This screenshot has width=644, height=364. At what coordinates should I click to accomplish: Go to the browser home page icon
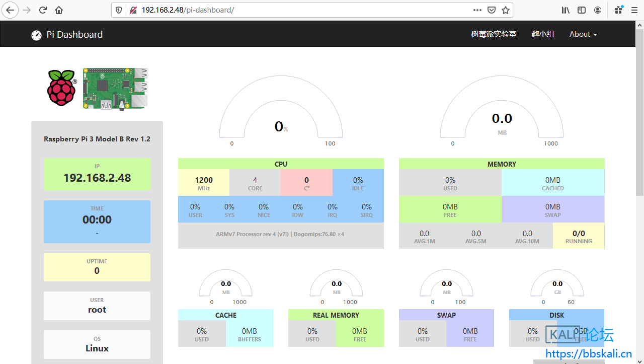tap(59, 10)
